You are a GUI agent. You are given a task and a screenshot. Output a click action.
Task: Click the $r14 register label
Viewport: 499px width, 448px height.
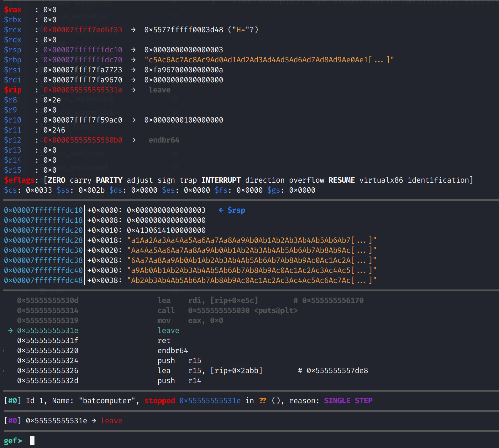13,160
